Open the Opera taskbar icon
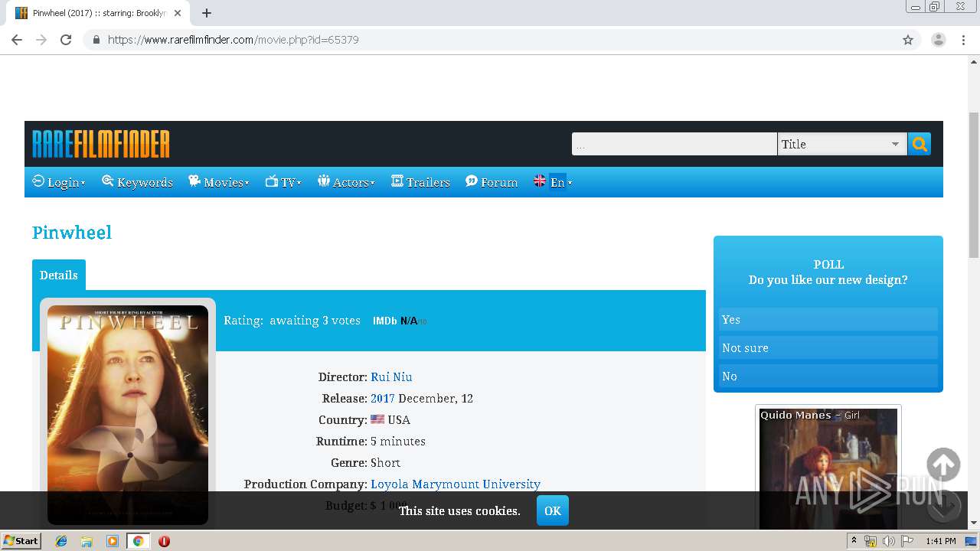Image resolution: width=980 pixels, height=551 pixels. pyautogui.click(x=164, y=541)
